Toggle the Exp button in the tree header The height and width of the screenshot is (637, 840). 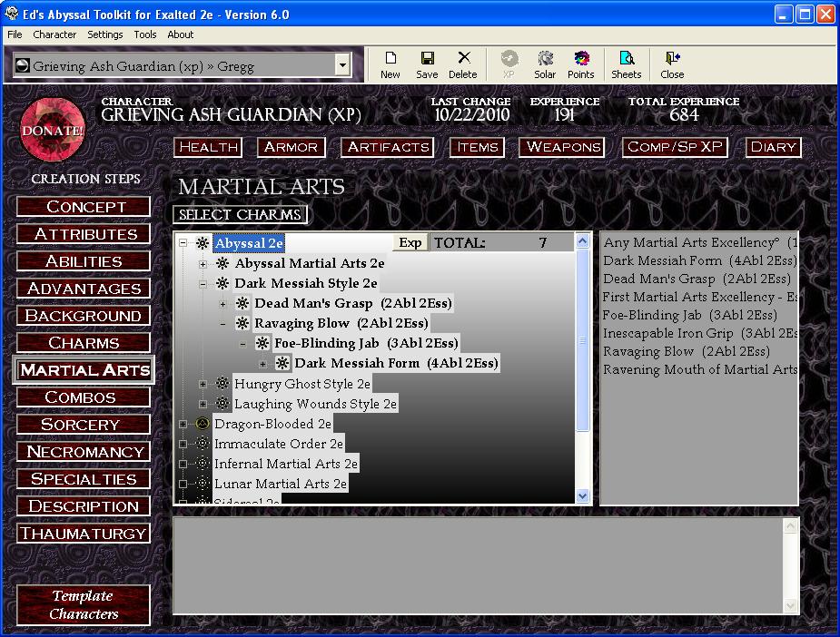tap(410, 242)
